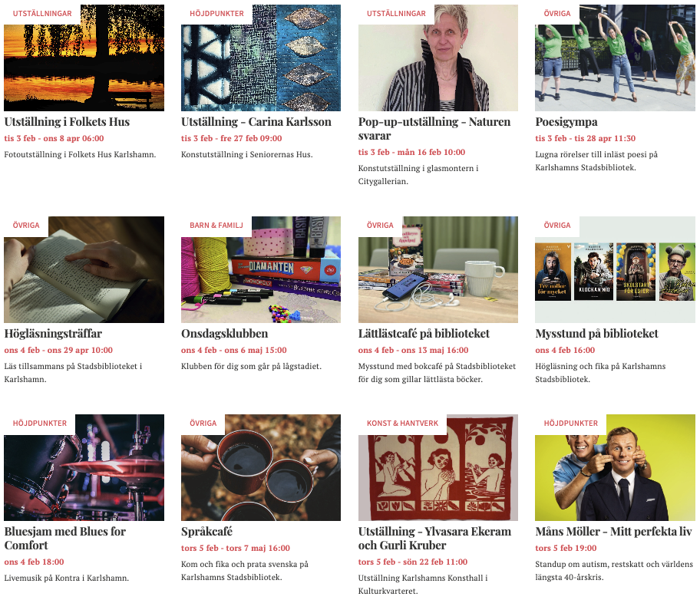700x600 pixels.
Task: Open the Utställning i Folkets Hus title link
Action: point(67,122)
